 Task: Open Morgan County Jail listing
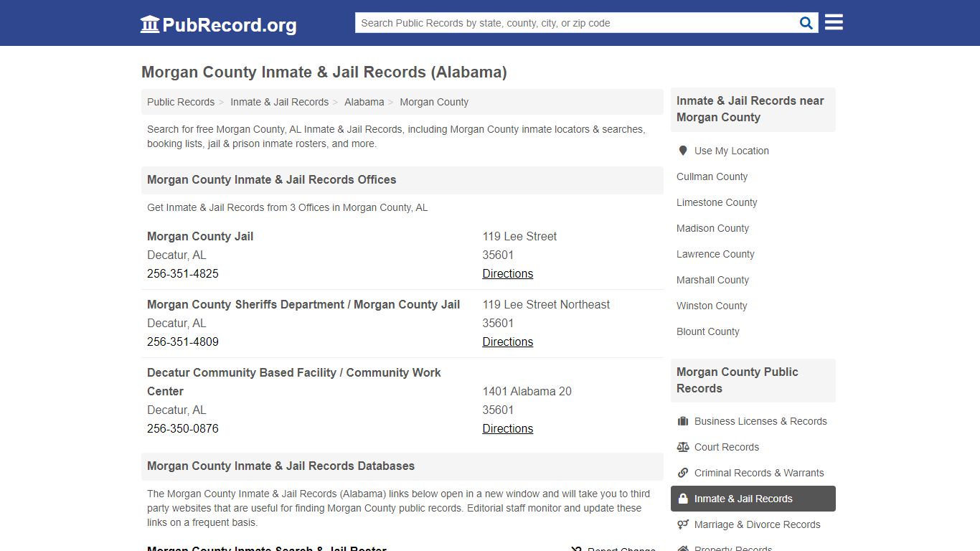200,236
